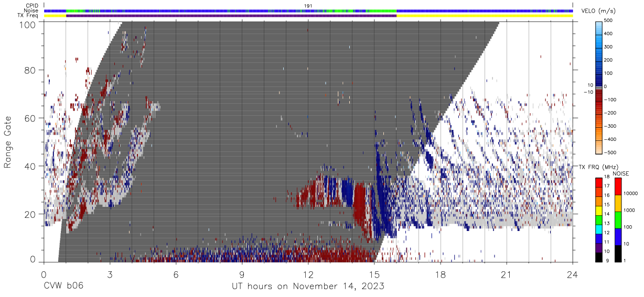The height and width of the screenshot is (297, 644).
Task: Click the Range Gate axis title
Action: click(x=8, y=141)
